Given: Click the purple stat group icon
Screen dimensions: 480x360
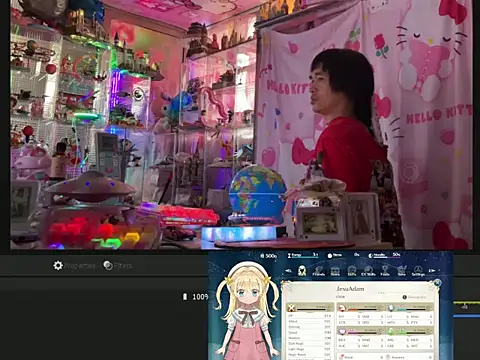Looking at the screenshot, I should [x=342, y=332].
